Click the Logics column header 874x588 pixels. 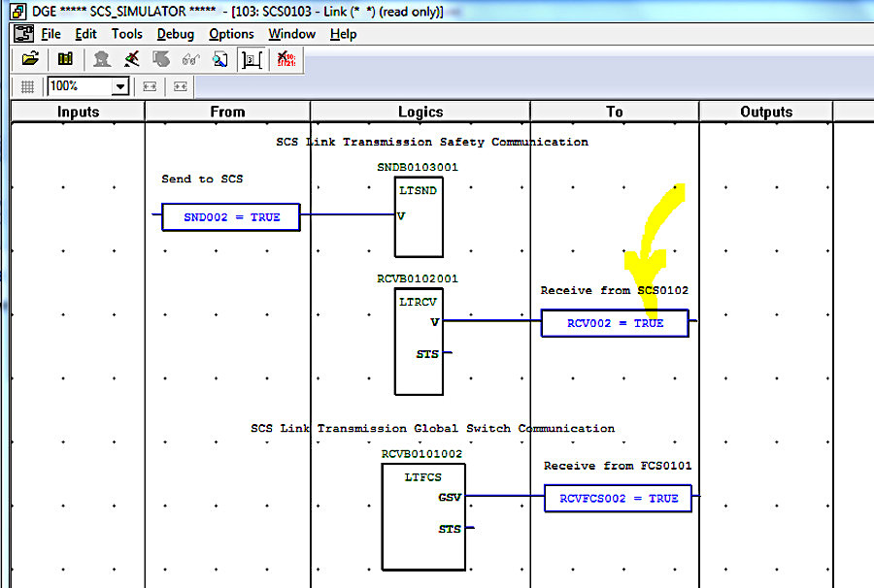coord(420,112)
